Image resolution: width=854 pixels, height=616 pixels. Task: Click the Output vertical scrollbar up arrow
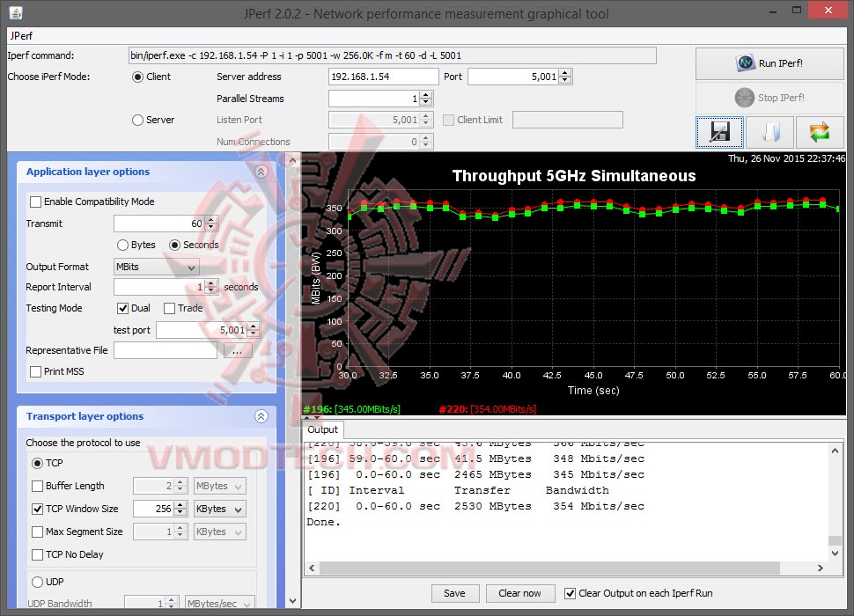(835, 451)
